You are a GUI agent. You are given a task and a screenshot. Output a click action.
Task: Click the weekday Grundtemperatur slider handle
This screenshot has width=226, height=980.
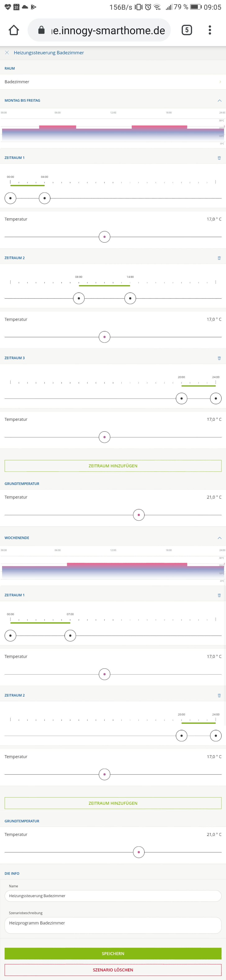[x=139, y=515]
